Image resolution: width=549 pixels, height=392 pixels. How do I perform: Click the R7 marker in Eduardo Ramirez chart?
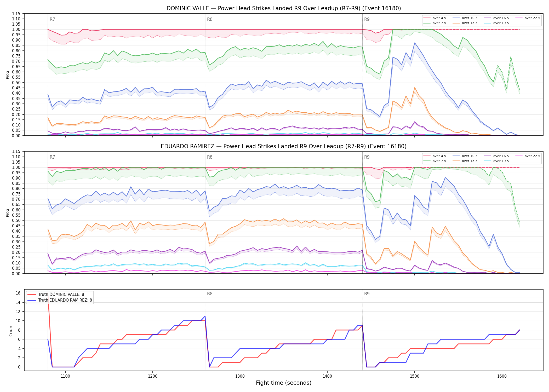pos(52,157)
